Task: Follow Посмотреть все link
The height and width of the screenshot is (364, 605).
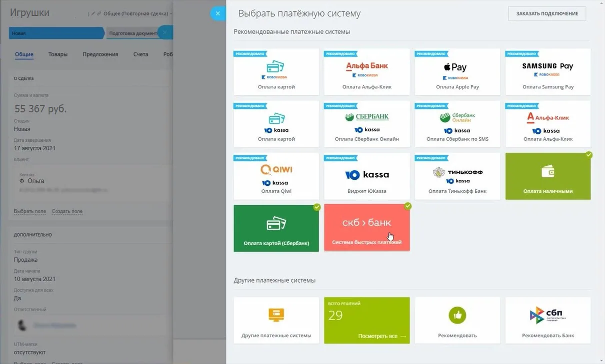Action: (382, 336)
